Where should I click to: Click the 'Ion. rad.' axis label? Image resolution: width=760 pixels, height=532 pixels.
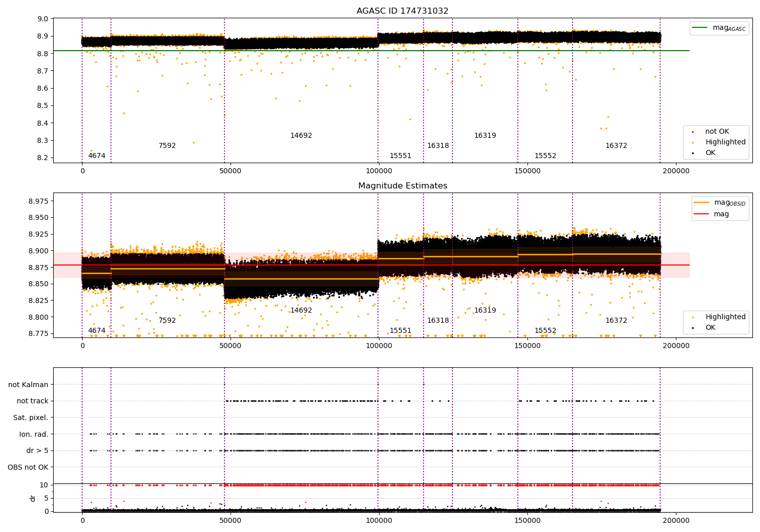pyautogui.click(x=34, y=434)
